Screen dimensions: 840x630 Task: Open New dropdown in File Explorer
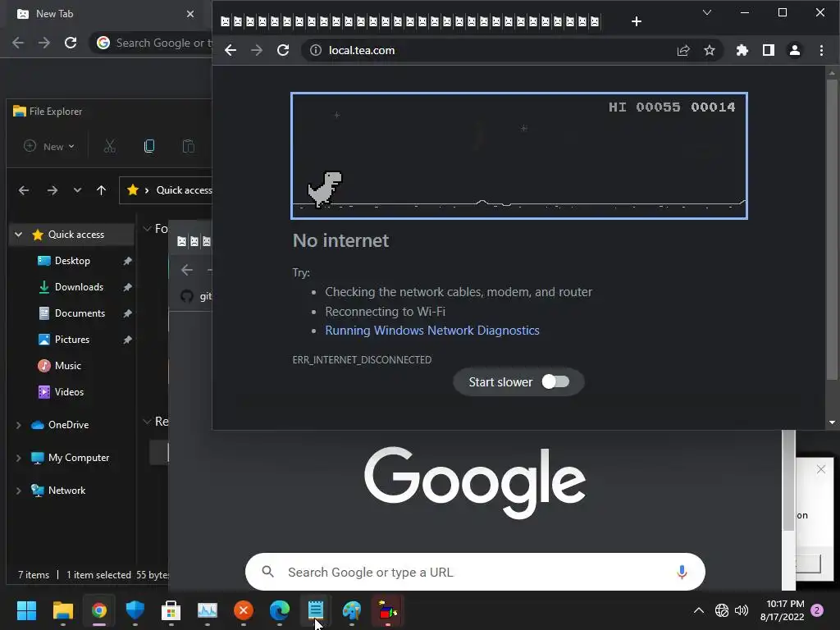[x=48, y=146]
